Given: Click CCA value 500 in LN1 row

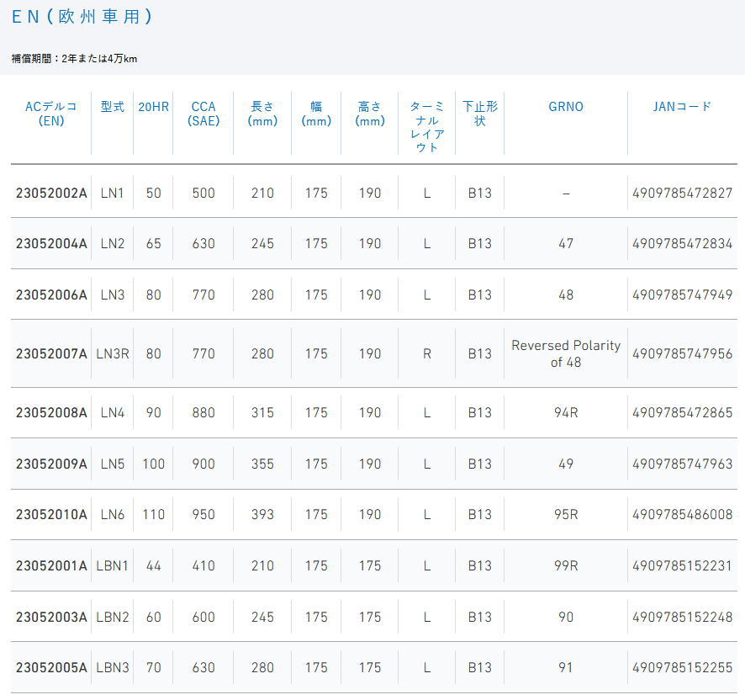Looking at the screenshot, I should pyautogui.click(x=203, y=193).
